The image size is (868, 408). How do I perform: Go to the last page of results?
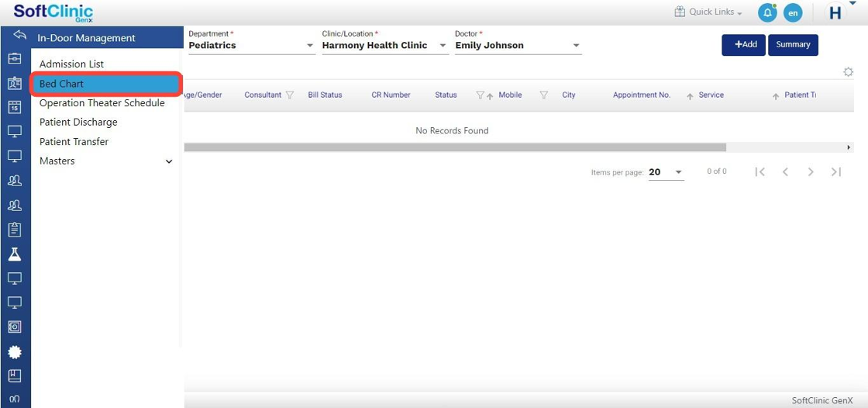(835, 172)
